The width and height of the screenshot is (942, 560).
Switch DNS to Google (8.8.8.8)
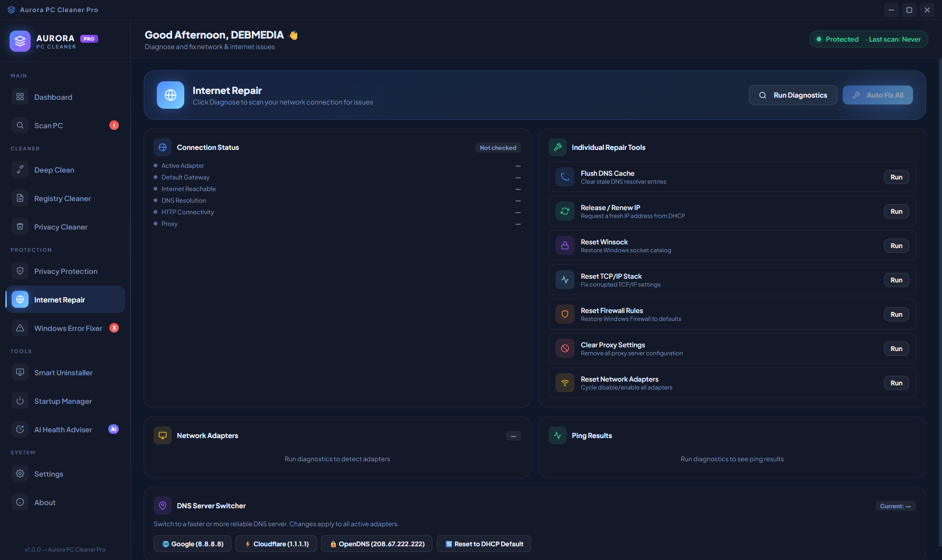192,544
